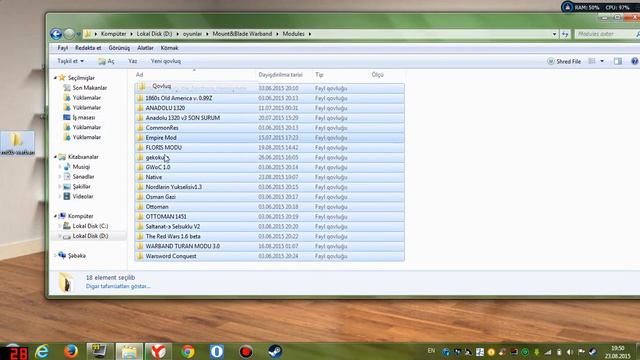640x360 pixels.
Task: Open view options dropdown arrow in toolbar
Action: pyautogui.click(x=602, y=61)
